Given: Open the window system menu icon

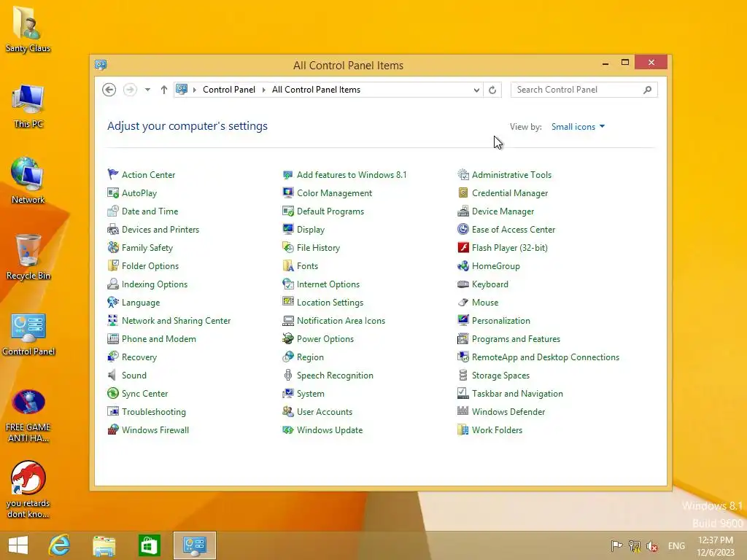Looking at the screenshot, I should tap(101, 65).
